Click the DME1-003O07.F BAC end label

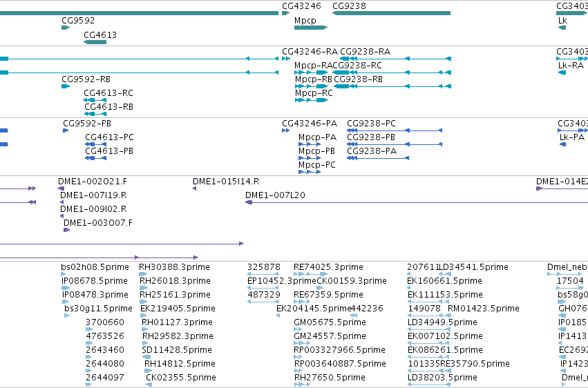tap(98, 223)
